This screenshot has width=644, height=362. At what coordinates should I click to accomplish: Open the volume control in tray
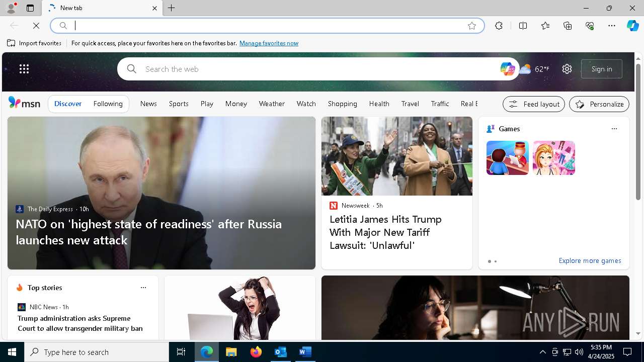click(579, 352)
